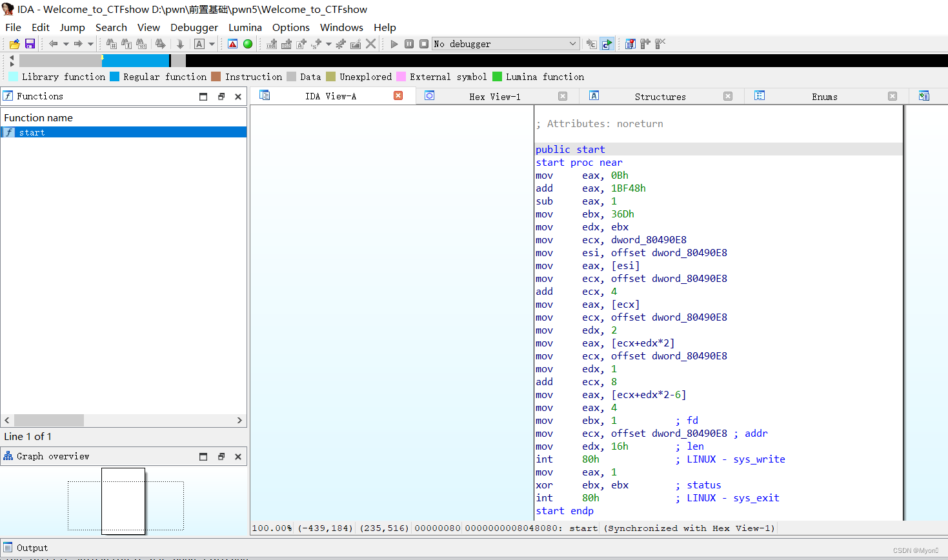Select the start function in list
Screen dimensions: 948x560
click(32, 132)
